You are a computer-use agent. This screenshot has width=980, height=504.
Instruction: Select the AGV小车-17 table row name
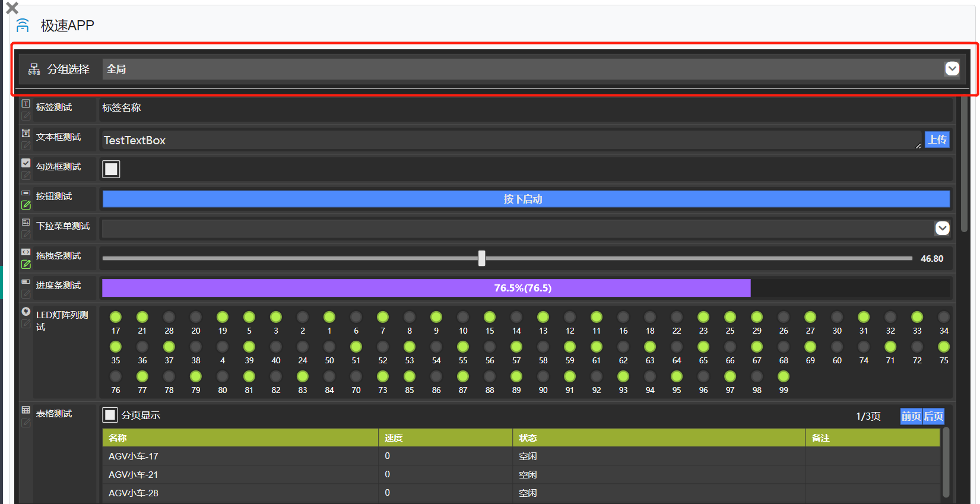point(134,456)
